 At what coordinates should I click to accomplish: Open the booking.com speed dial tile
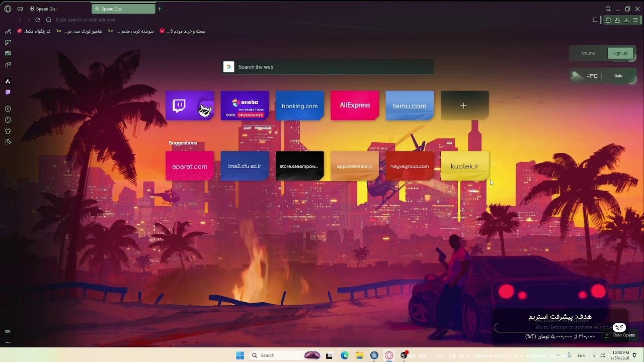coord(299,106)
